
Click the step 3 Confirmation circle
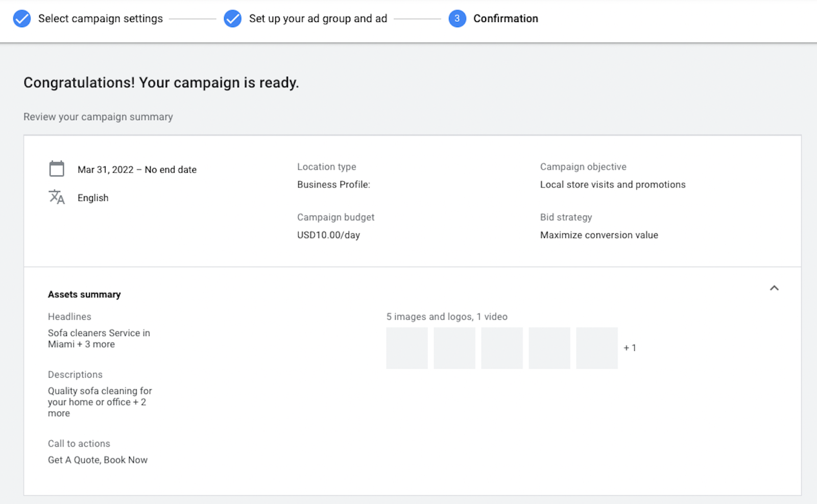[457, 19]
